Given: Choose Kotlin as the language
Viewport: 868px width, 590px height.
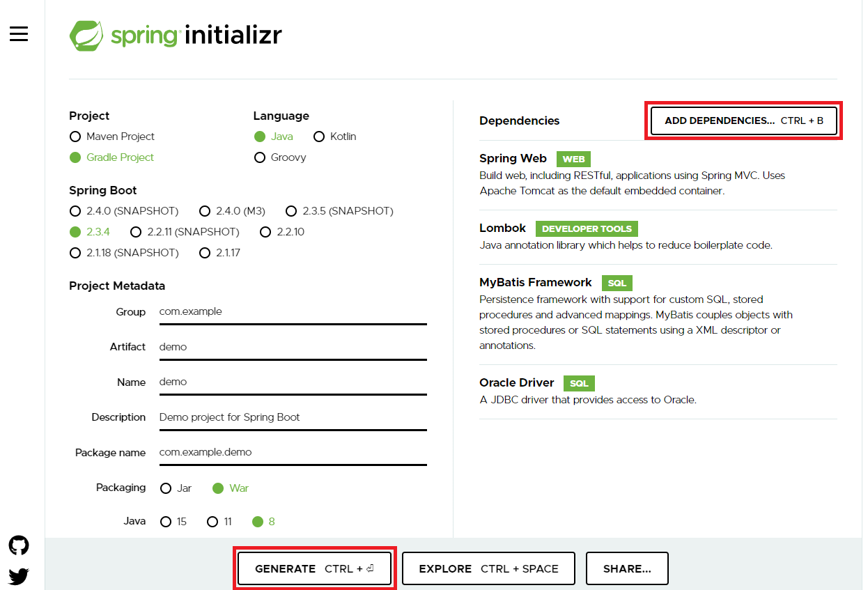Looking at the screenshot, I should [335, 137].
